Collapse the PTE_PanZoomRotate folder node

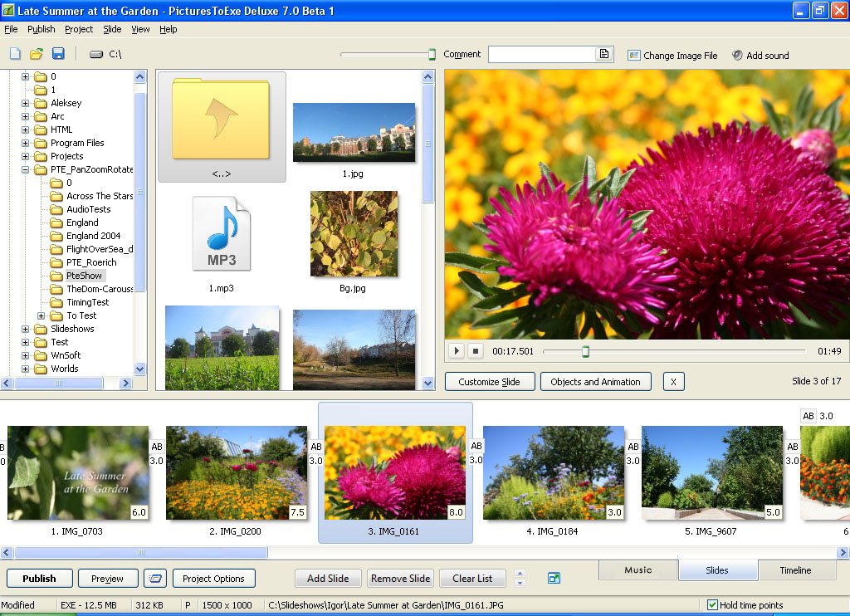26,169
